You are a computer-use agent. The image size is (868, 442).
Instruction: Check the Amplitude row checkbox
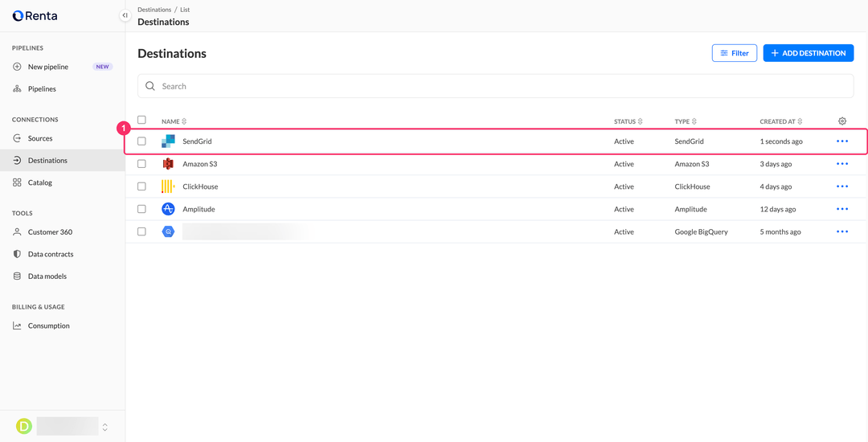click(141, 209)
